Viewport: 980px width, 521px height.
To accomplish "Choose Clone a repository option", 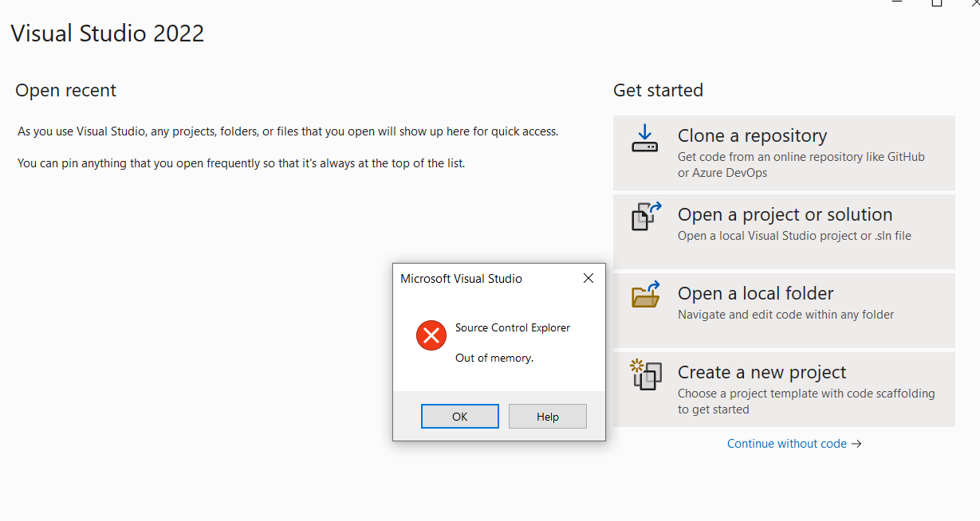I will coord(784,153).
